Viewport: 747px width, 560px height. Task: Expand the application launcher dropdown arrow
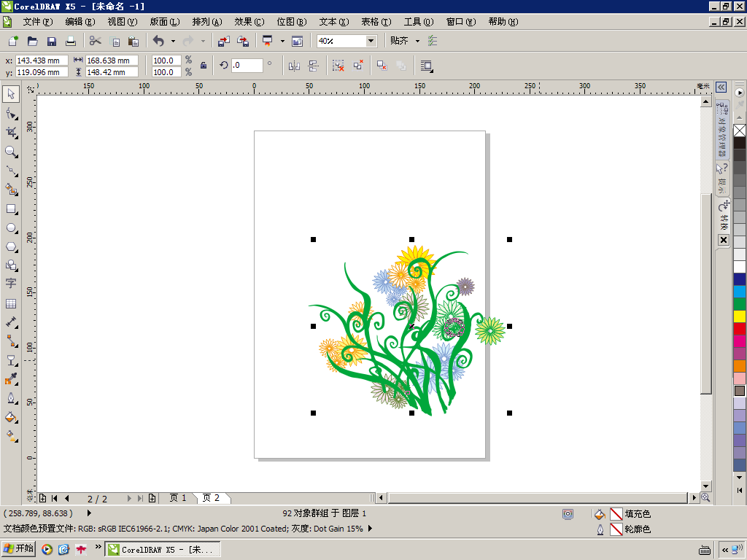[282, 42]
